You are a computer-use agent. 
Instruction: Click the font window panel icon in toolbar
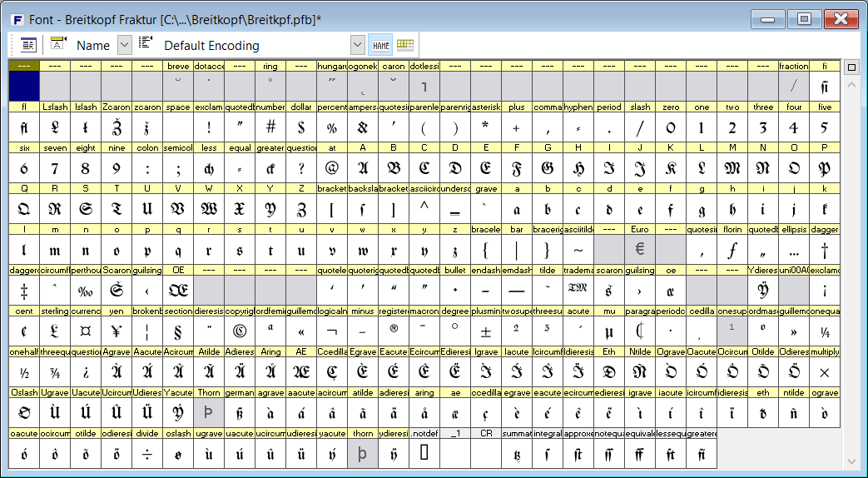pyautogui.click(x=29, y=45)
